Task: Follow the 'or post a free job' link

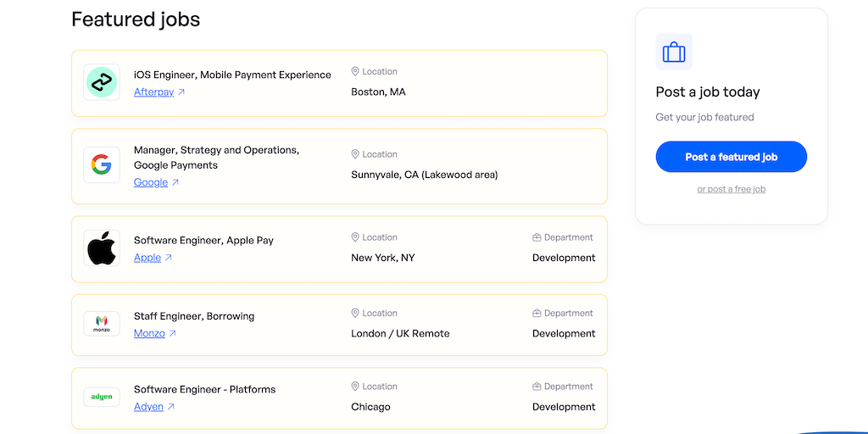Action: tap(731, 189)
